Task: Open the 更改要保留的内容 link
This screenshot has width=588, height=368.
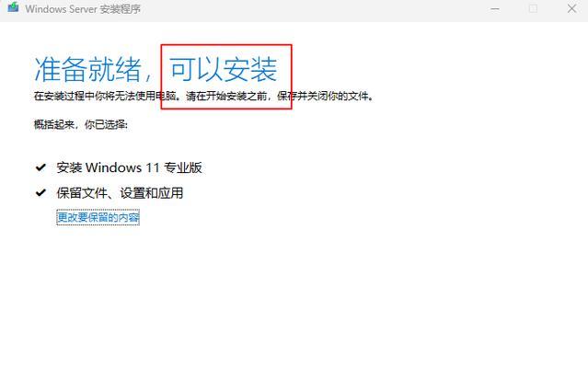Action: click(x=98, y=217)
